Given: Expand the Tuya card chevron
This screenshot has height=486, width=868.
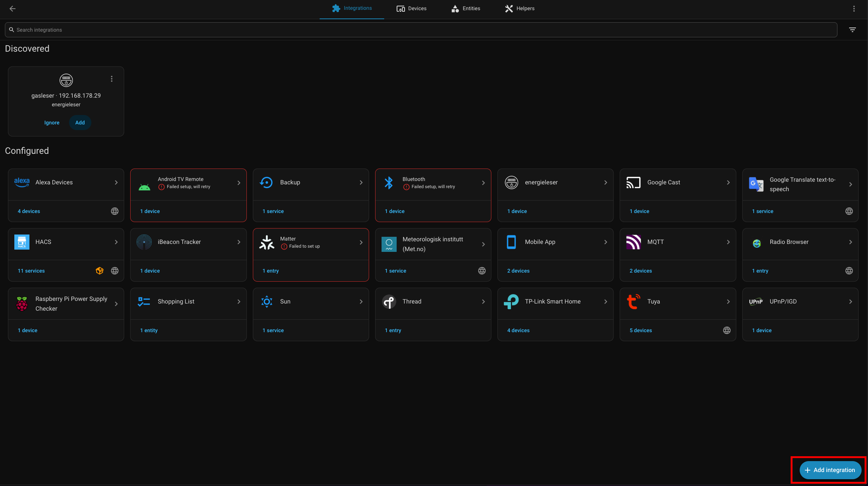Looking at the screenshot, I should [x=728, y=302].
